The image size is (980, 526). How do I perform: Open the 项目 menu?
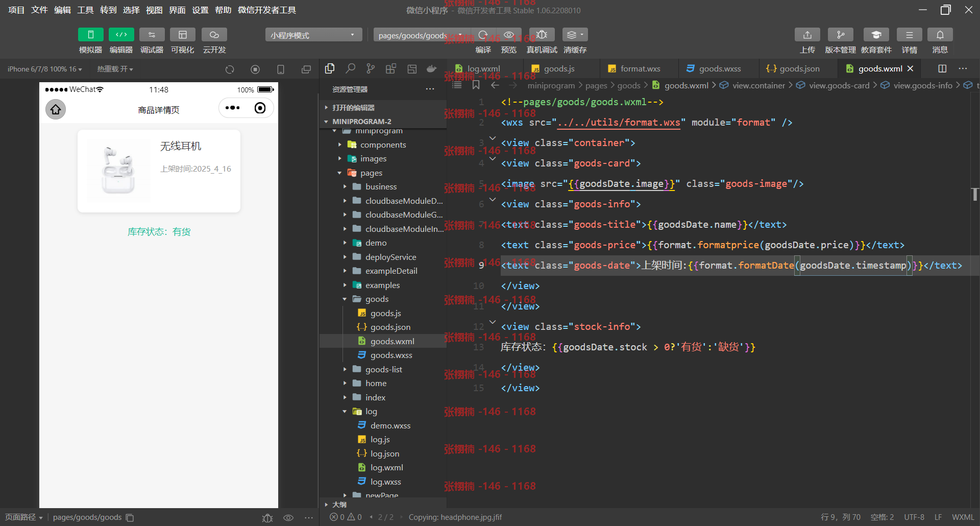tap(16, 10)
